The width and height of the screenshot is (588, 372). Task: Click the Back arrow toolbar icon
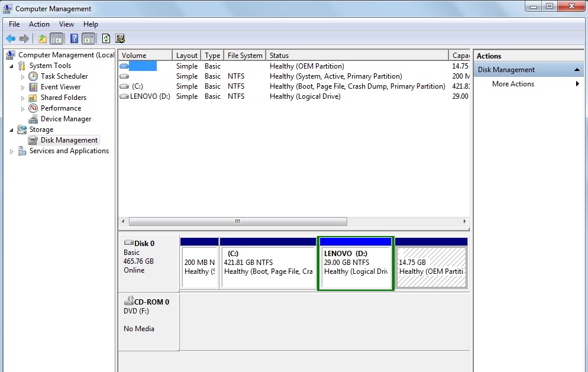11,39
